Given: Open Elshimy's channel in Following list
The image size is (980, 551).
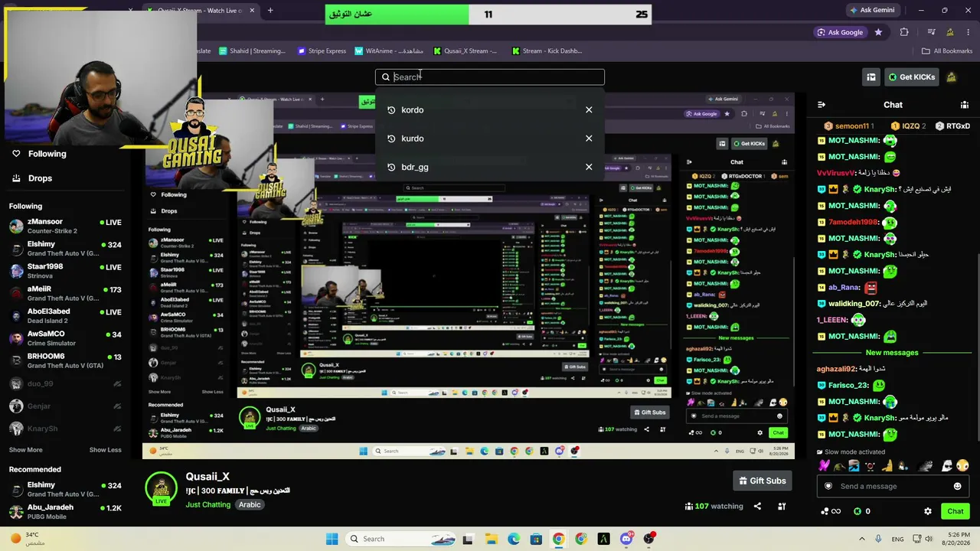Looking at the screenshot, I should [x=65, y=248].
